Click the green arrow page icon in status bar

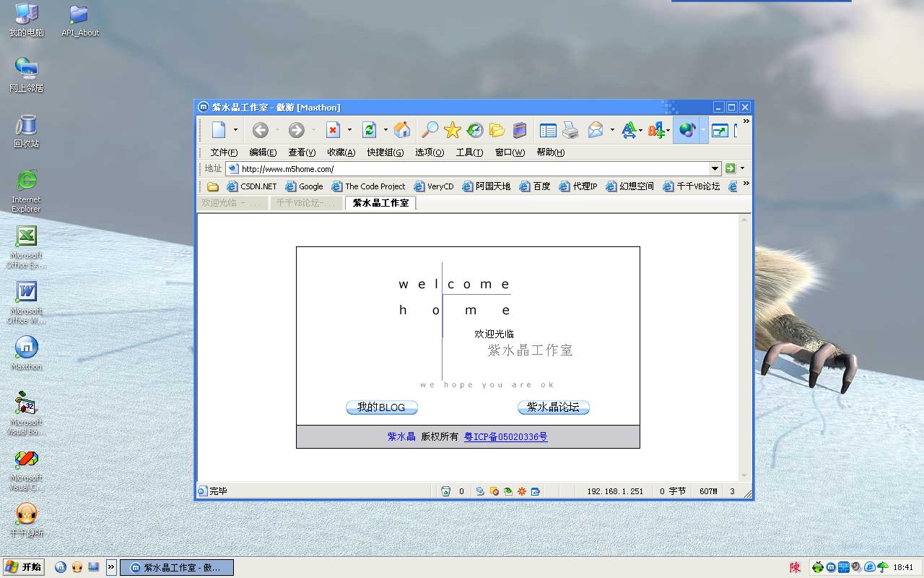[x=508, y=491]
